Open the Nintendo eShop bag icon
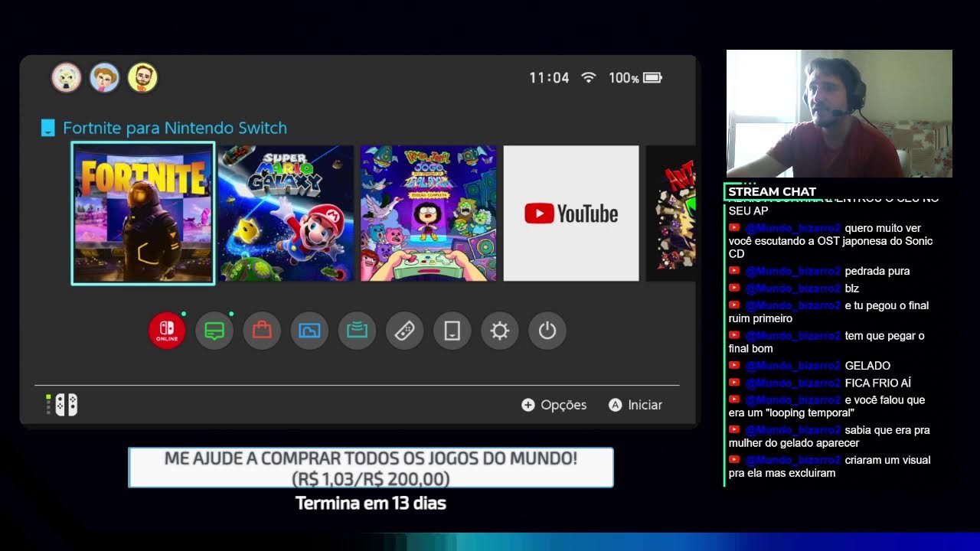 pos(262,331)
